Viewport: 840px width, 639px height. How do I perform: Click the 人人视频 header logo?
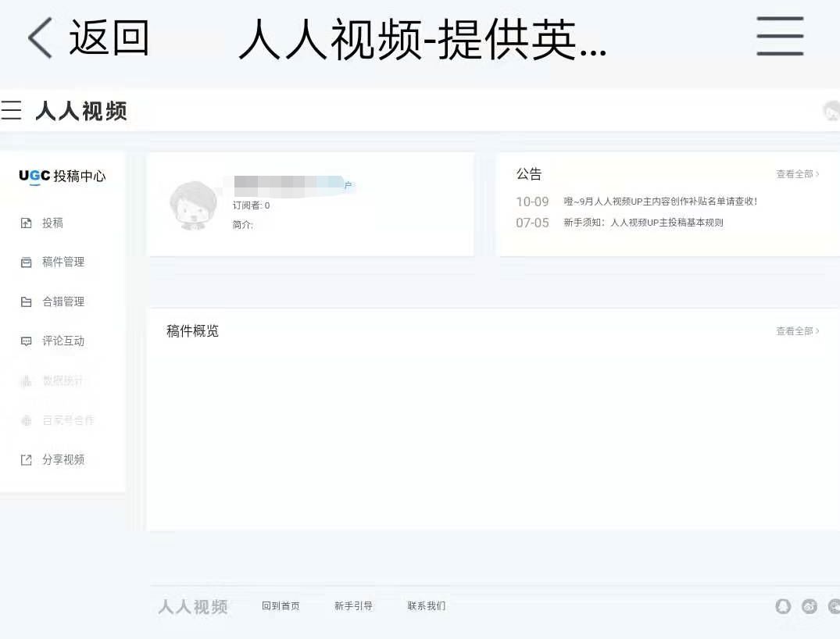[x=81, y=111]
